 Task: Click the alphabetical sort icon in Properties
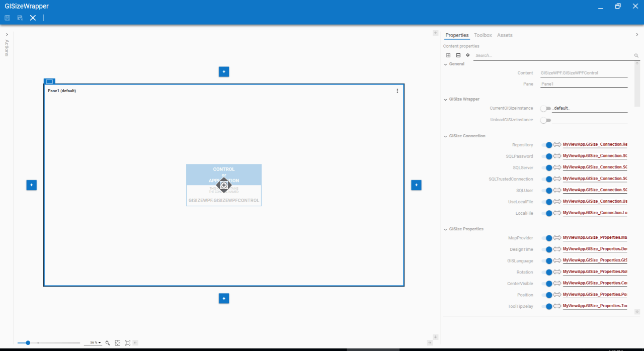click(x=468, y=55)
